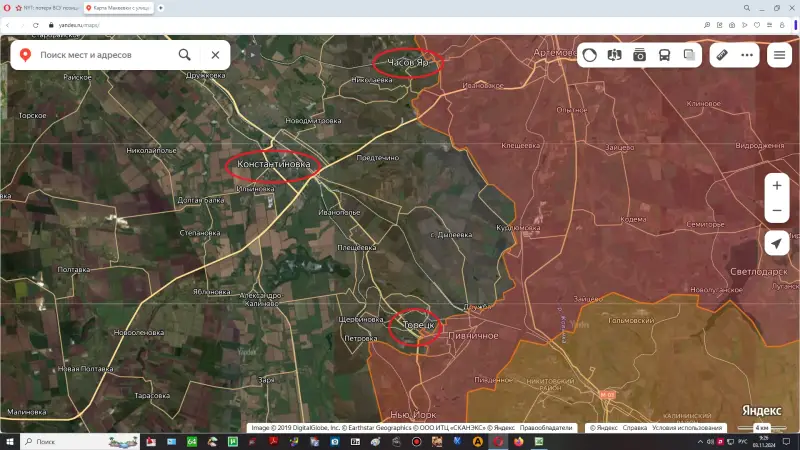Open Yandex Maps hamburger menu
Image resolution: width=800 pixels, height=450 pixels.
click(779, 55)
